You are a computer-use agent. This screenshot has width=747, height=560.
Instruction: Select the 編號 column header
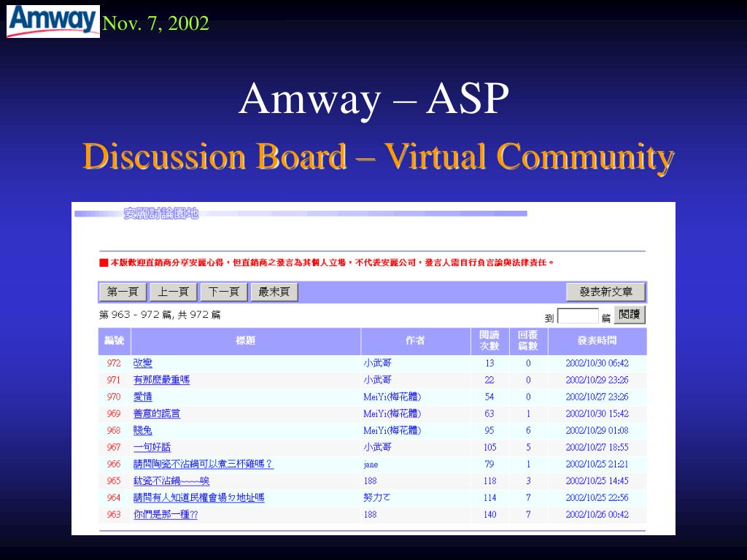tap(115, 341)
